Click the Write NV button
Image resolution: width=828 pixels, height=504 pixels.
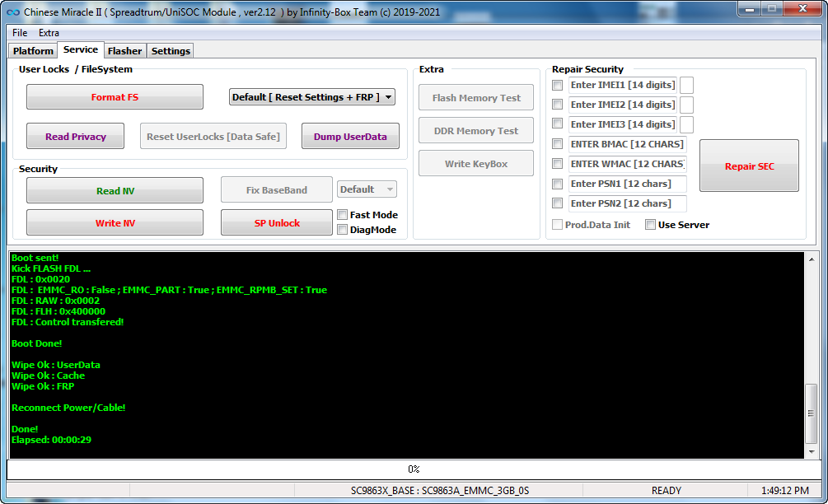(x=115, y=222)
